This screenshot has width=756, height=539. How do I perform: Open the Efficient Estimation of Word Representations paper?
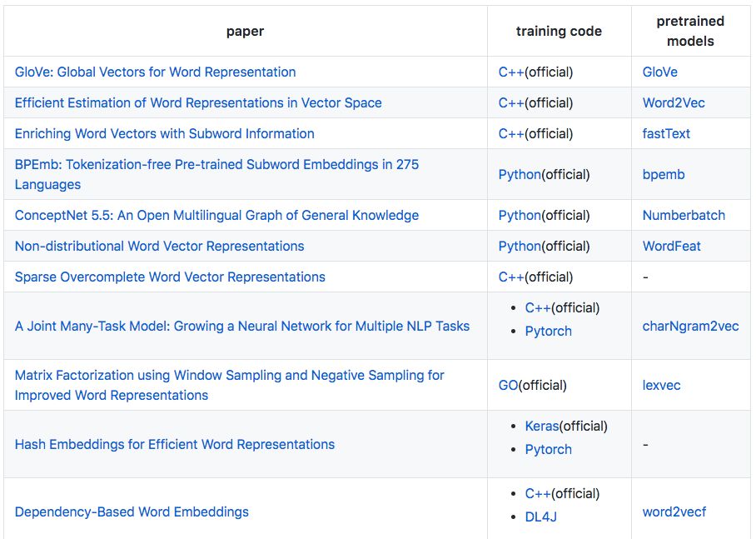(198, 102)
